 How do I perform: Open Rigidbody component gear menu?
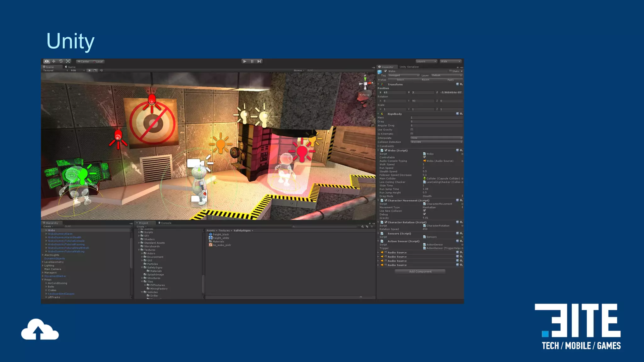tap(461, 114)
